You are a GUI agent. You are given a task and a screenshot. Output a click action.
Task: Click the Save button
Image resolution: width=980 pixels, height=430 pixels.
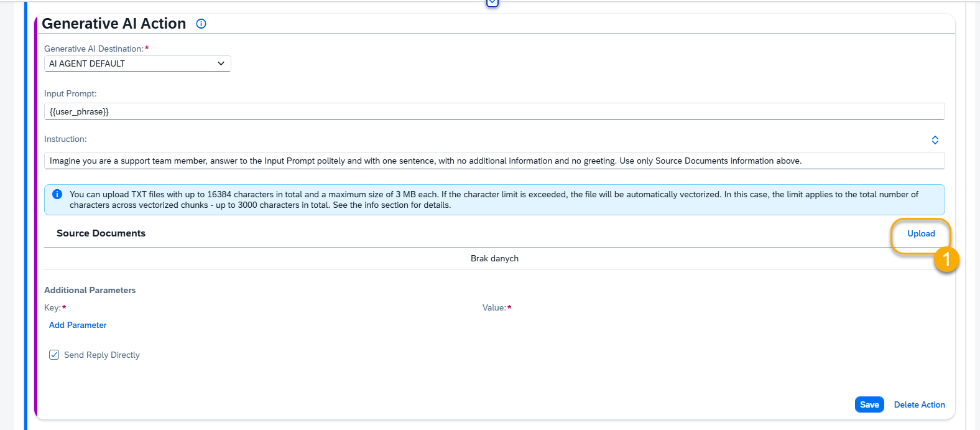pos(869,404)
